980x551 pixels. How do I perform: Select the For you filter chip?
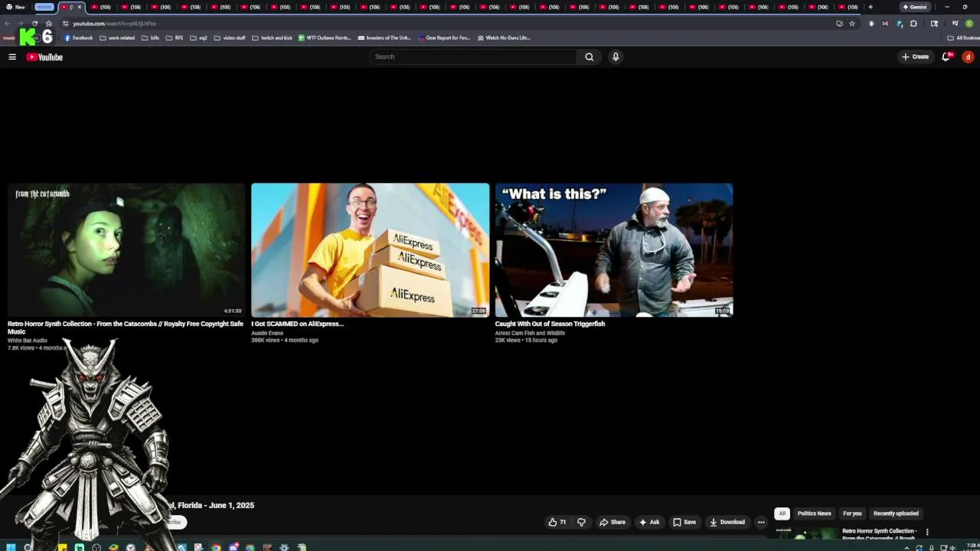852,514
